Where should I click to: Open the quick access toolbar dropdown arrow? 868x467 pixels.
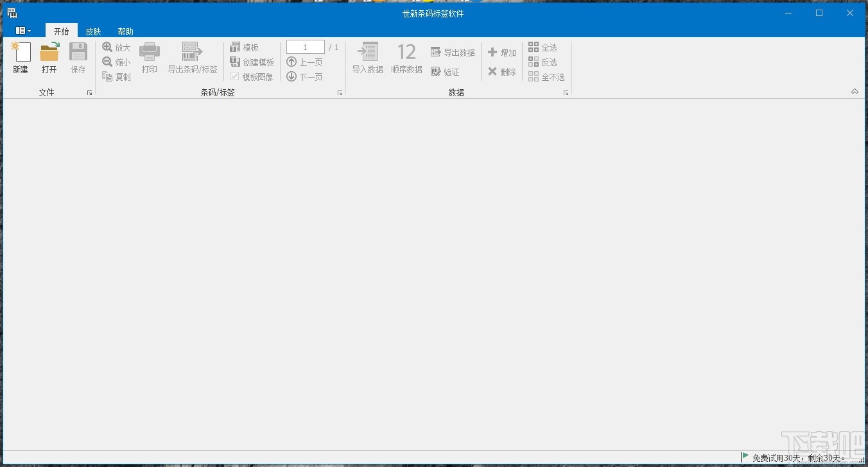pos(28,30)
